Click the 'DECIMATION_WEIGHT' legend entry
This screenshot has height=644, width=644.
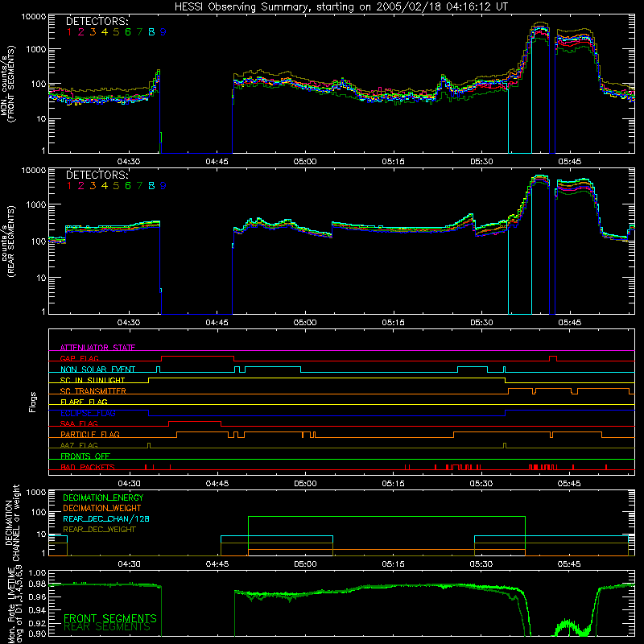[102, 508]
